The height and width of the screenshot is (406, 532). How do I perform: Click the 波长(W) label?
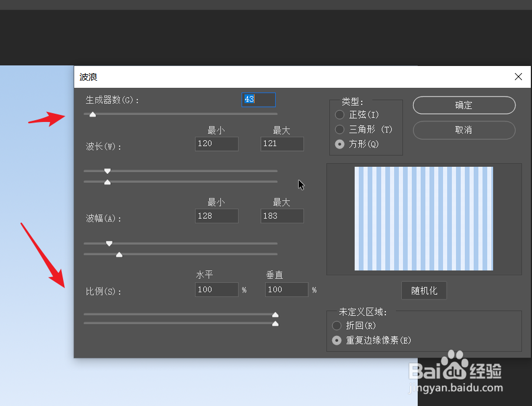104,146
